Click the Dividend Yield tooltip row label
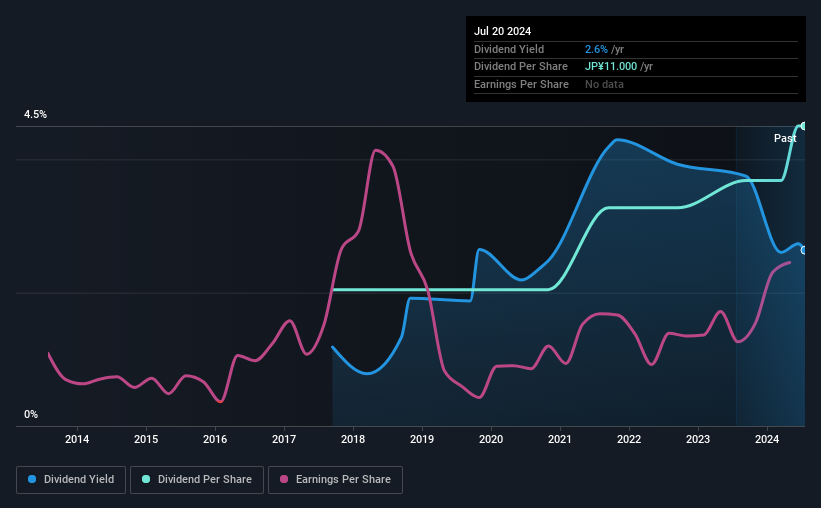Viewport: 821px width, 508px height. 509,49
